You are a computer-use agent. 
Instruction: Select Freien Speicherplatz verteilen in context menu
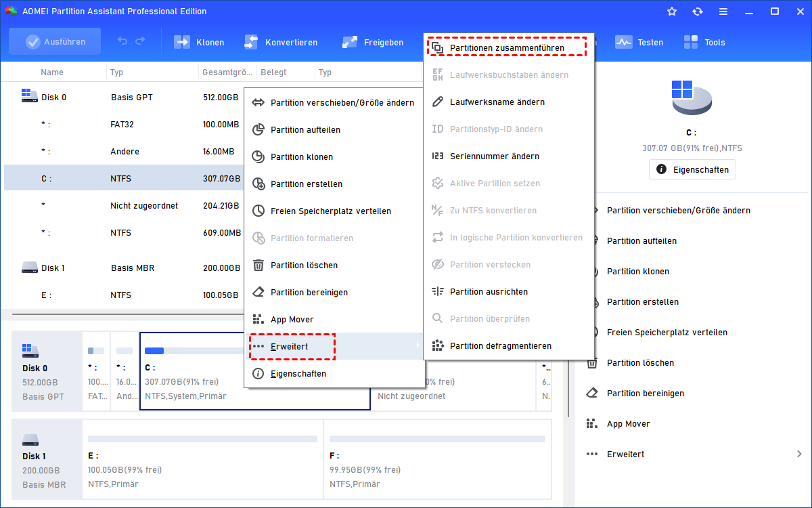click(x=334, y=211)
